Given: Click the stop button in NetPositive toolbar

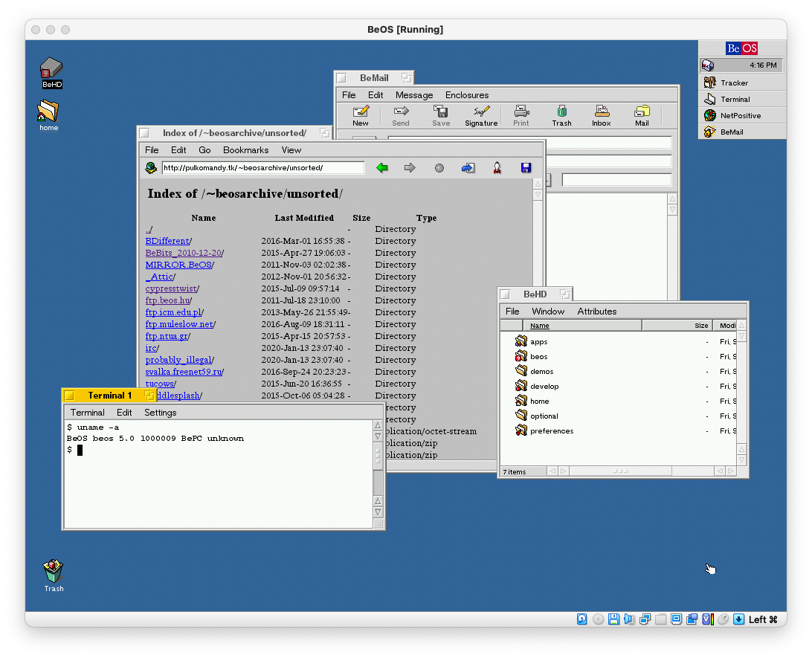Looking at the screenshot, I should pos(439,168).
